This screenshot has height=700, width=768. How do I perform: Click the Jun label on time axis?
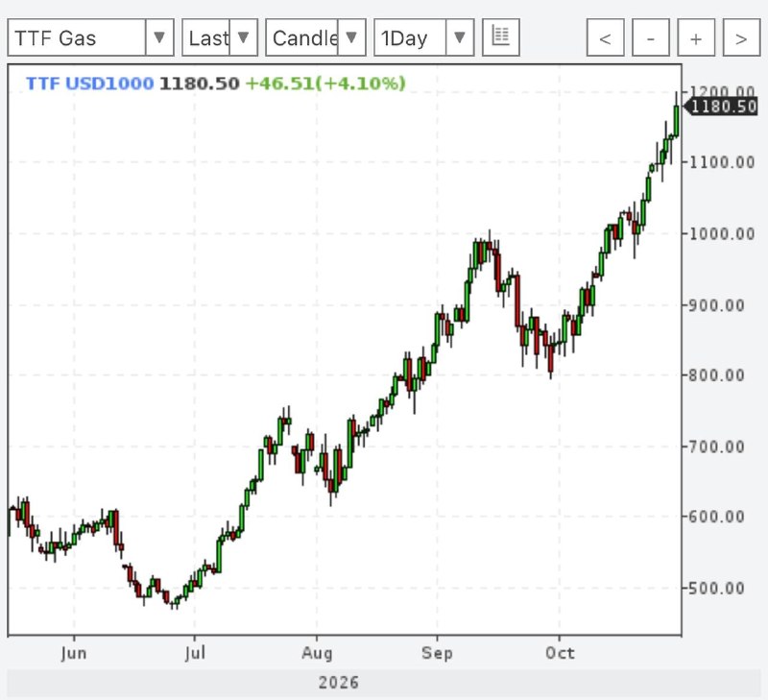tap(74, 653)
